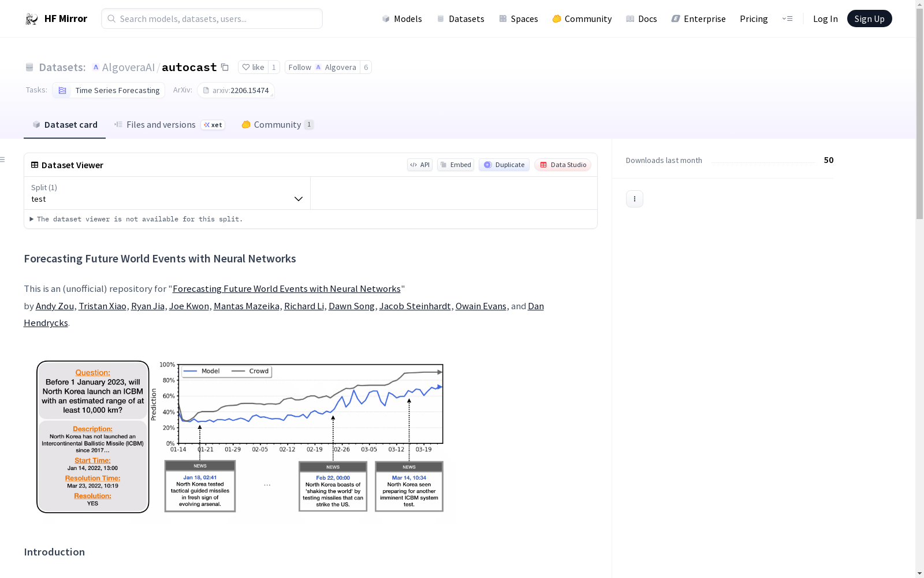Open Enterprise in the top navigation
The image size is (924, 578).
(x=699, y=18)
